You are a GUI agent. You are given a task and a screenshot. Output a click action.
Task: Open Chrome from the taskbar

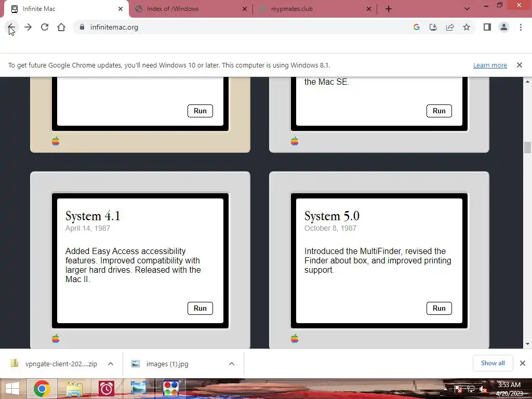(x=42, y=389)
